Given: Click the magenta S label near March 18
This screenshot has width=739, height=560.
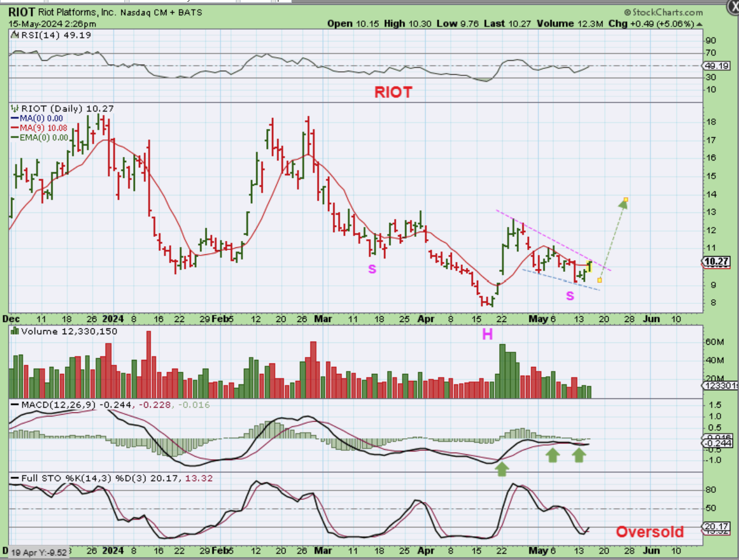Looking at the screenshot, I should [372, 269].
